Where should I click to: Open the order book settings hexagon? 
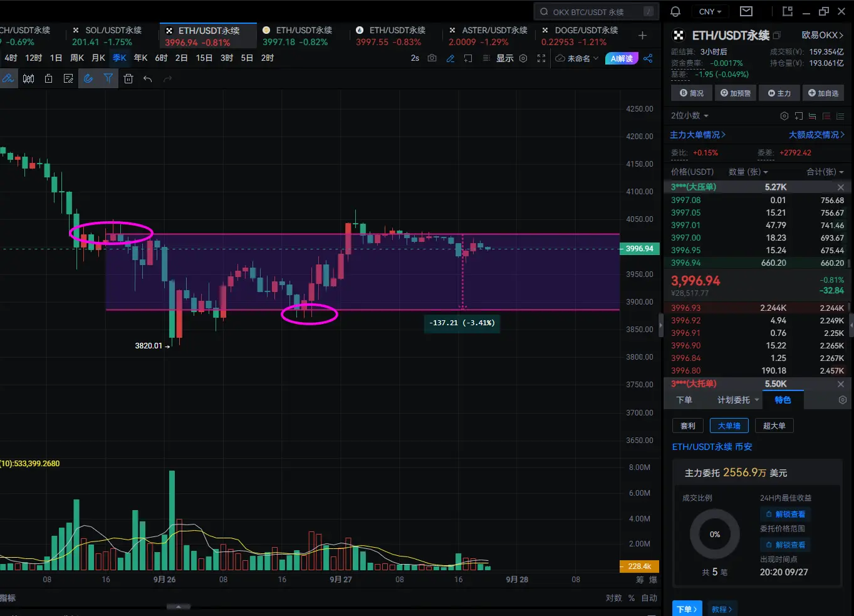click(x=784, y=116)
